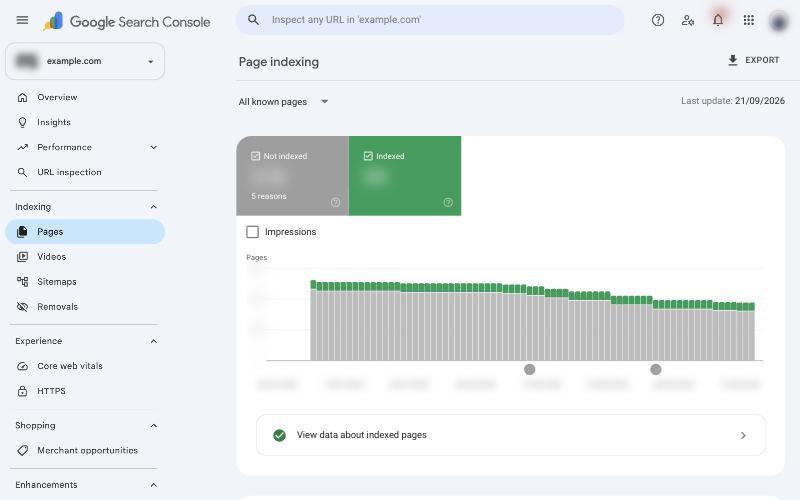Click the second chart annotation marker

click(x=656, y=369)
